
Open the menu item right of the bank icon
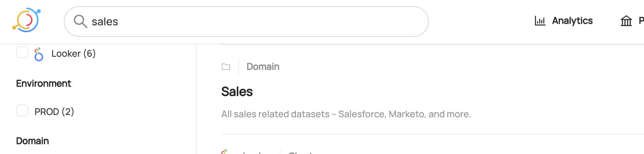coord(641,21)
